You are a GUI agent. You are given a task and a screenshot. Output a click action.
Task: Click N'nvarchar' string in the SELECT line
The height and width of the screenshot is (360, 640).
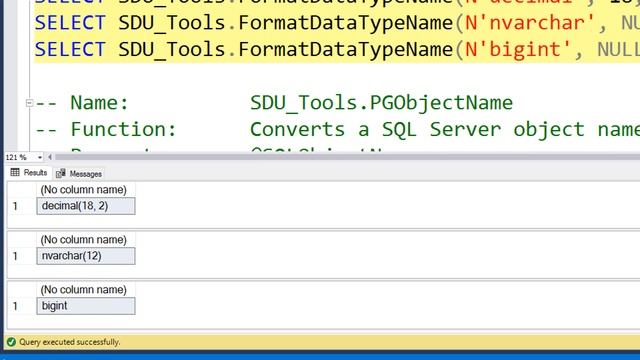[530, 22]
